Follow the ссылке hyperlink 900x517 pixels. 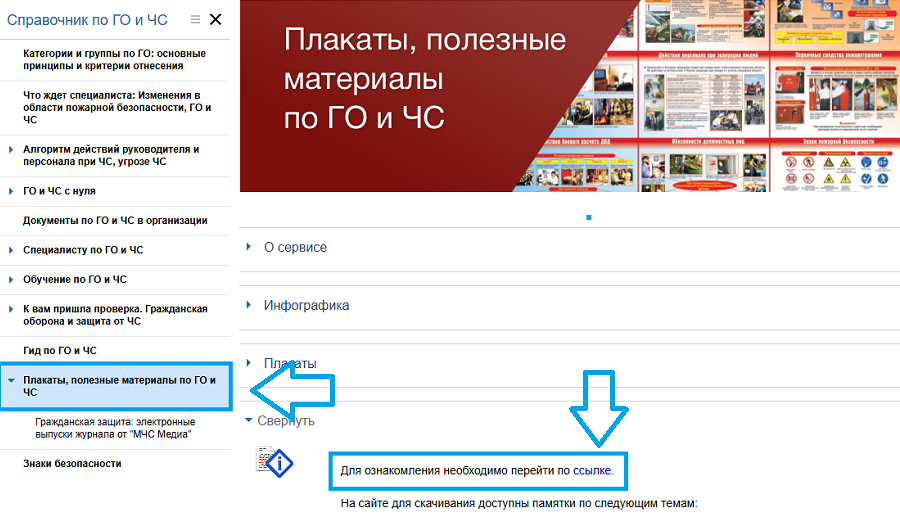pos(592,469)
